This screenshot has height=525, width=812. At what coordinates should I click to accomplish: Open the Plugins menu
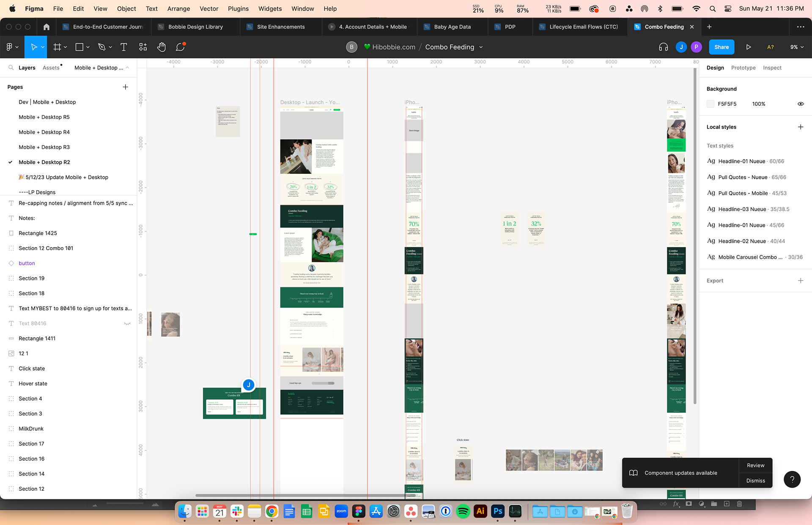point(238,8)
